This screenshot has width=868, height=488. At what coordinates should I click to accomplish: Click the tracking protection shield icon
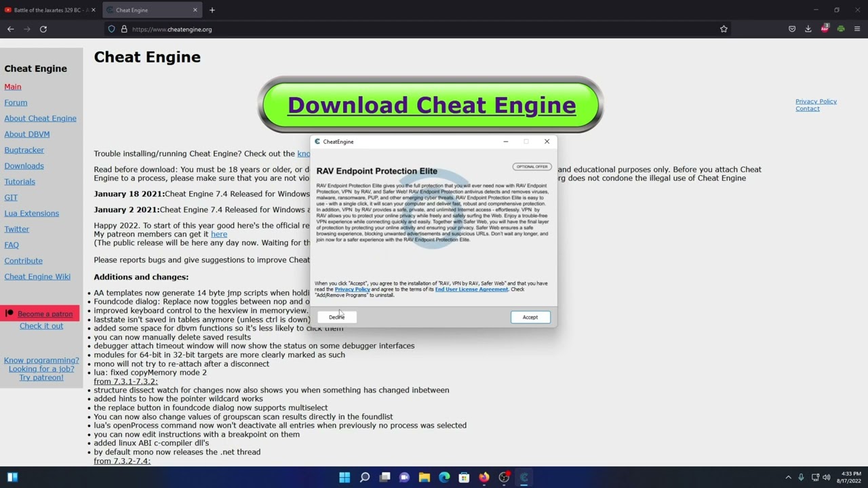pos(111,29)
